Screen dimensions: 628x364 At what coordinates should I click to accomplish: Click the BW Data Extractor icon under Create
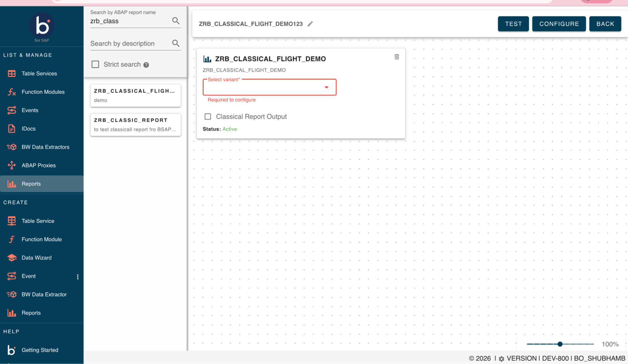pos(12,294)
